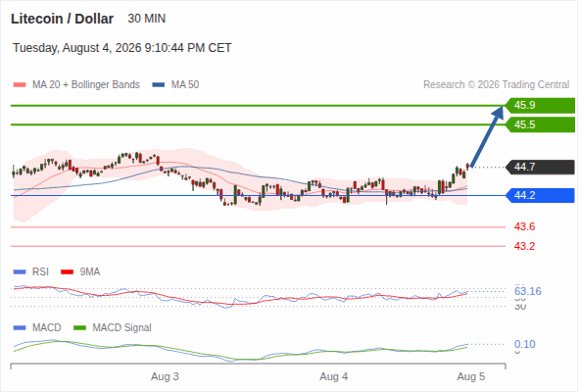Click the MA 50 legend text
Viewport: 578px width, 392px height.
(x=185, y=85)
